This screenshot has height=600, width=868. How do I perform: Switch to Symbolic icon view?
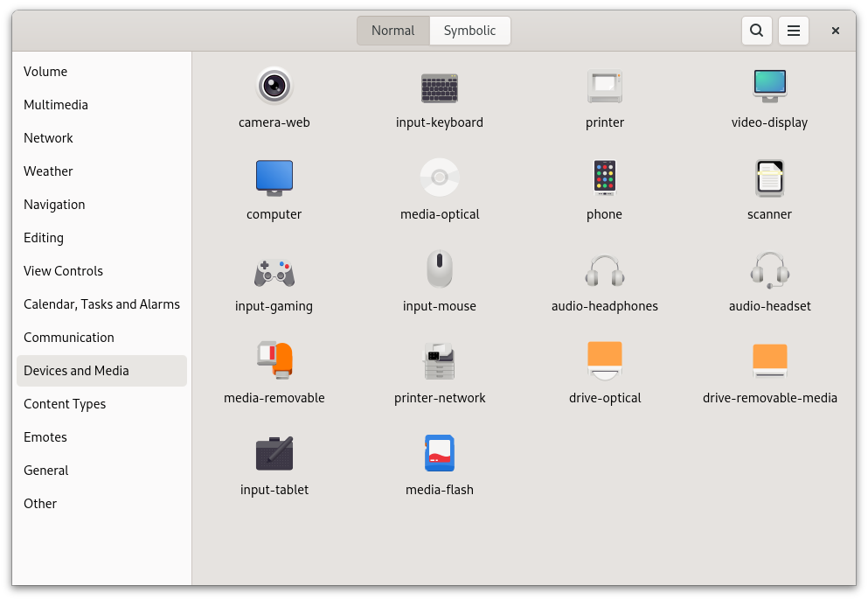coord(469,31)
